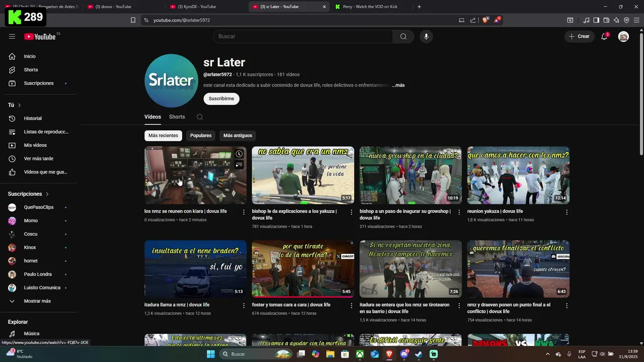Click the Crear button

[x=579, y=36]
